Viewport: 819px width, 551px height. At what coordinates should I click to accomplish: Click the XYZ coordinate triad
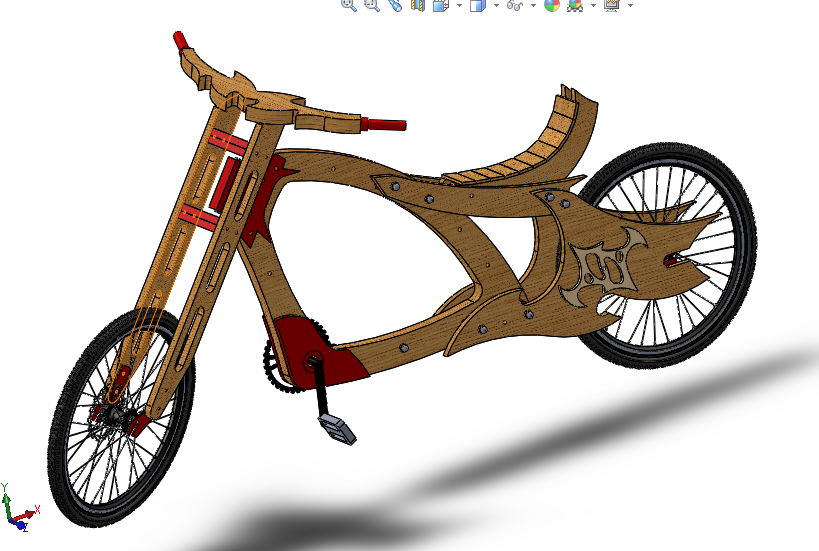19,508
